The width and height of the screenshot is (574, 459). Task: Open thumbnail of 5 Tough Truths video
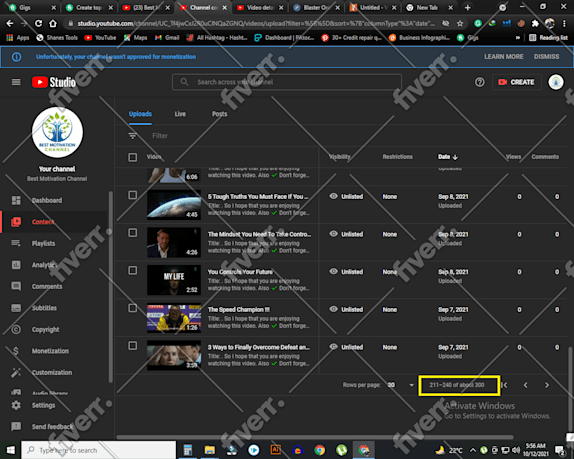pyautogui.click(x=174, y=205)
